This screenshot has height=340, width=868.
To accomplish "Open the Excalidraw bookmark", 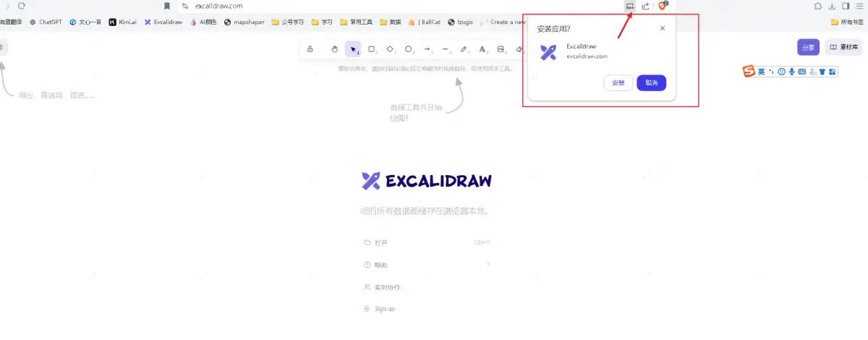I will (x=162, y=22).
